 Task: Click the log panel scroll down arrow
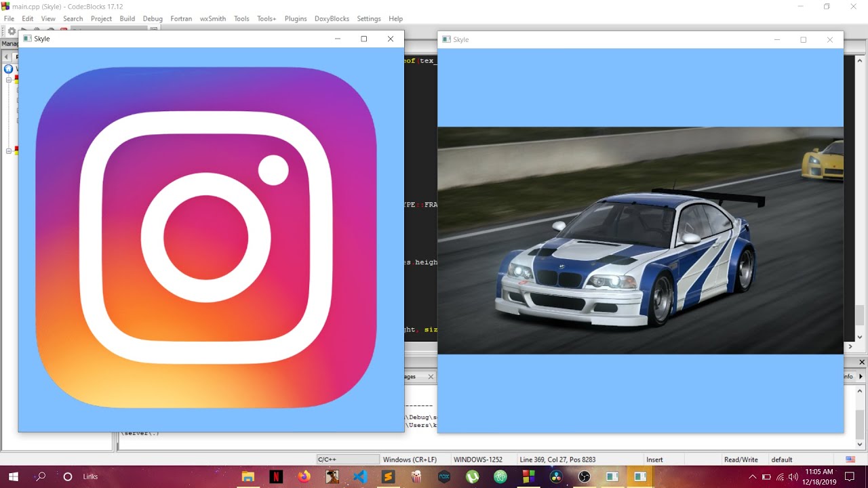pos(860,445)
